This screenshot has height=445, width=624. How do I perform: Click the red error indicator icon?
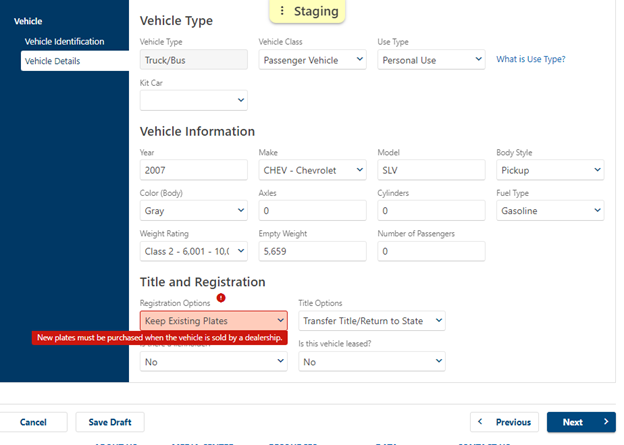click(x=220, y=298)
